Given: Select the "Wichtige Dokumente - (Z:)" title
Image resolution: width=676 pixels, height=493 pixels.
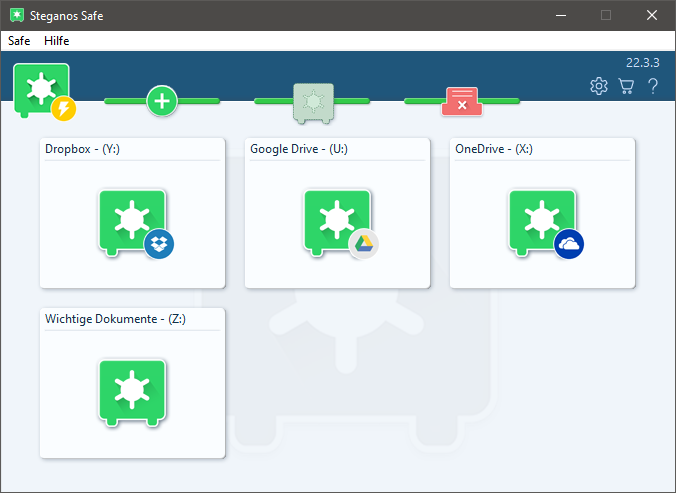Looking at the screenshot, I should click(115, 319).
